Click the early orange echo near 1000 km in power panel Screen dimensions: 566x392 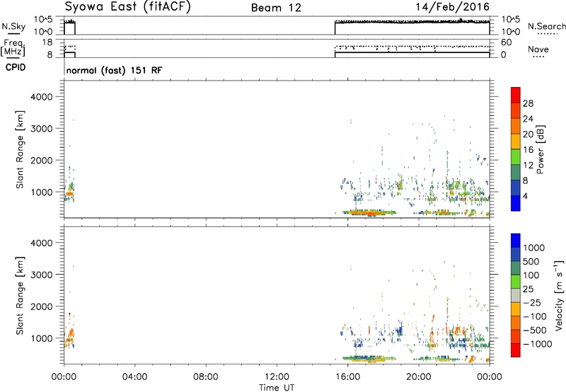coord(69,194)
